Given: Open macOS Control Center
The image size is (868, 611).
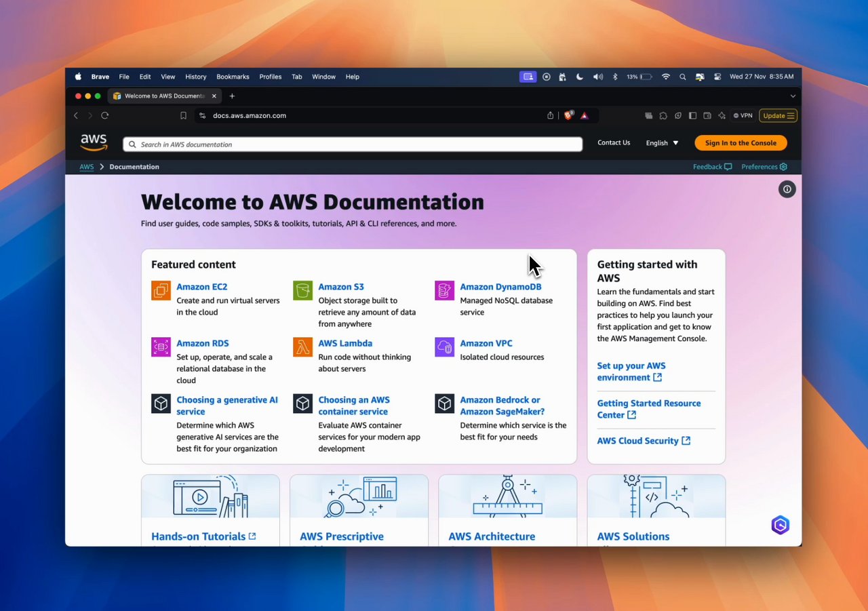Looking at the screenshot, I should click(717, 77).
